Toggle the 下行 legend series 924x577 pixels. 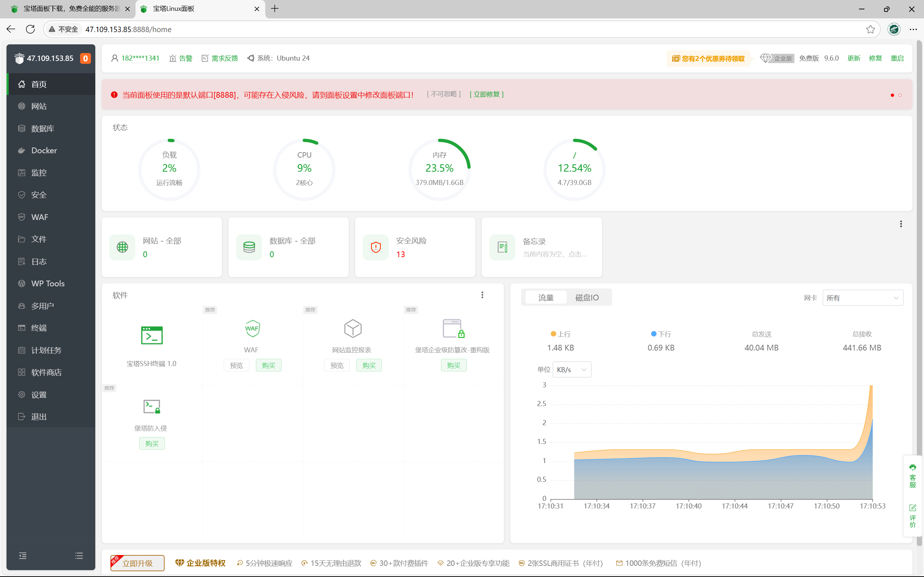661,334
